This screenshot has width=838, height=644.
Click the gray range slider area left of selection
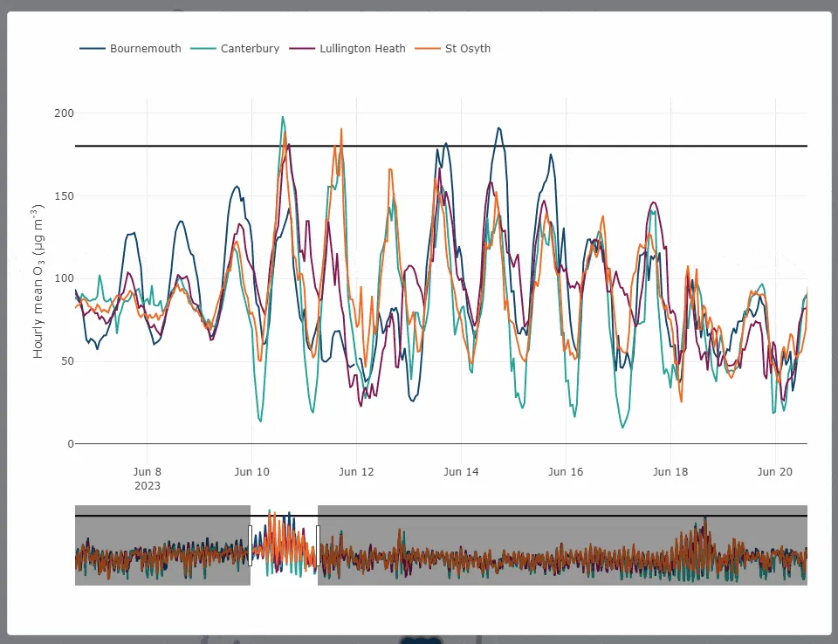pos(161,545)
